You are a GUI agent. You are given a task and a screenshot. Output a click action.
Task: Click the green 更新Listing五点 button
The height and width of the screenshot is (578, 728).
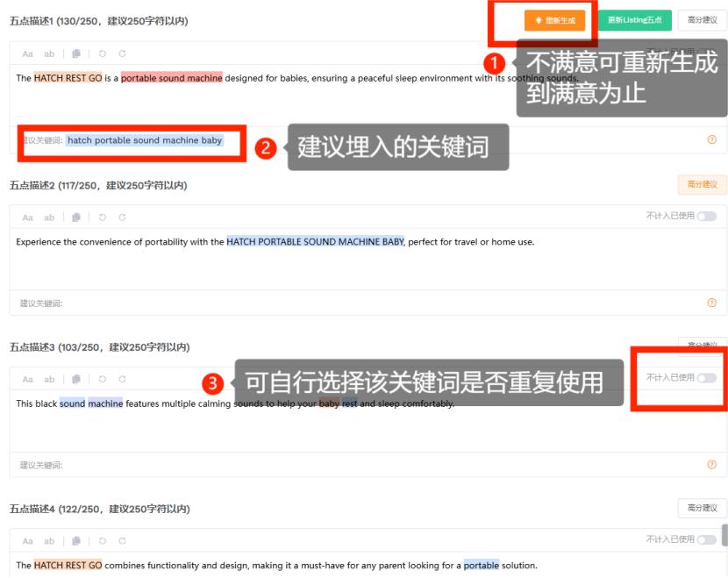[x=635, y=20]
